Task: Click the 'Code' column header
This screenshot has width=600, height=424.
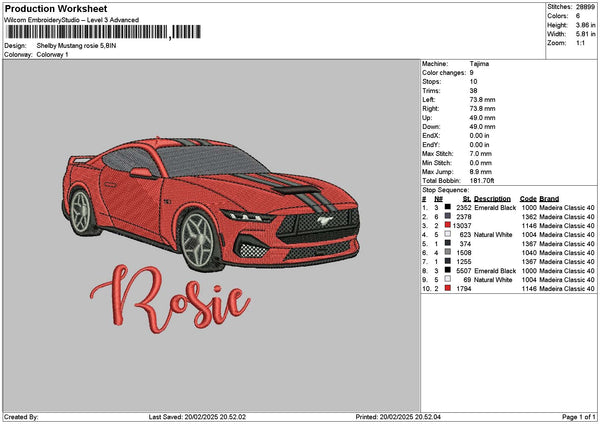Action: tap(528, 199)
